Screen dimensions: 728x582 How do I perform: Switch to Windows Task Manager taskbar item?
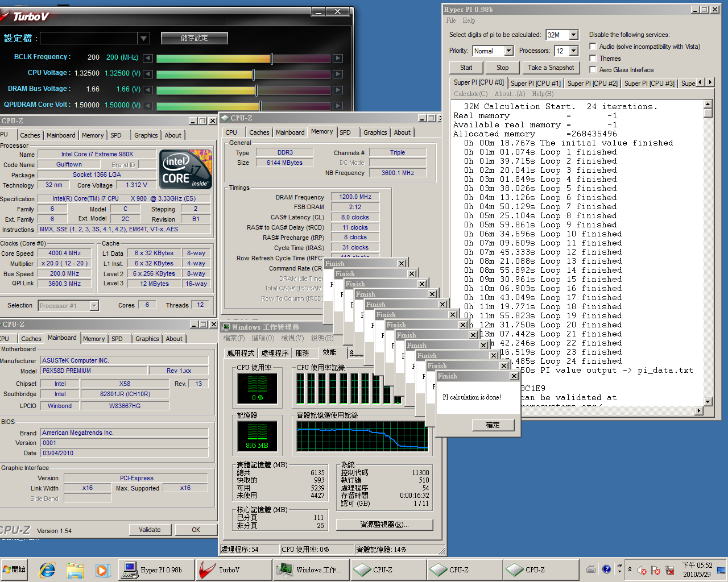pos(311,569)
